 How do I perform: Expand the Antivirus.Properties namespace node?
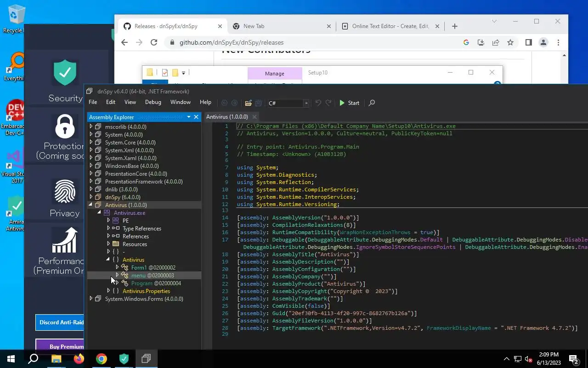(108, 291)
